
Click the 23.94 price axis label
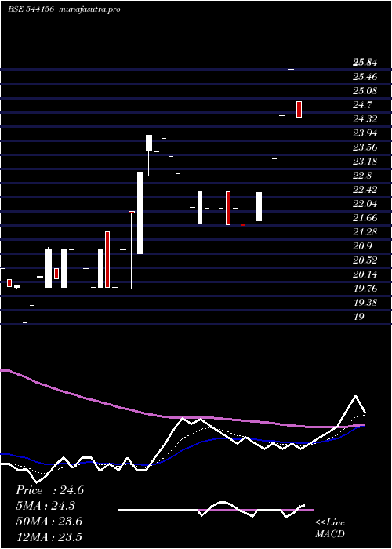pyautogui.click(x=365, y=133)
